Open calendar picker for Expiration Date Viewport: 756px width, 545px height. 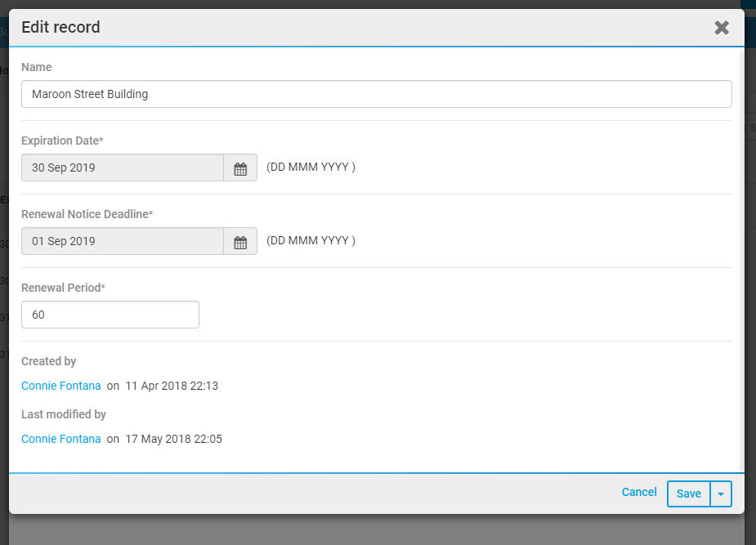coord(240,168)
